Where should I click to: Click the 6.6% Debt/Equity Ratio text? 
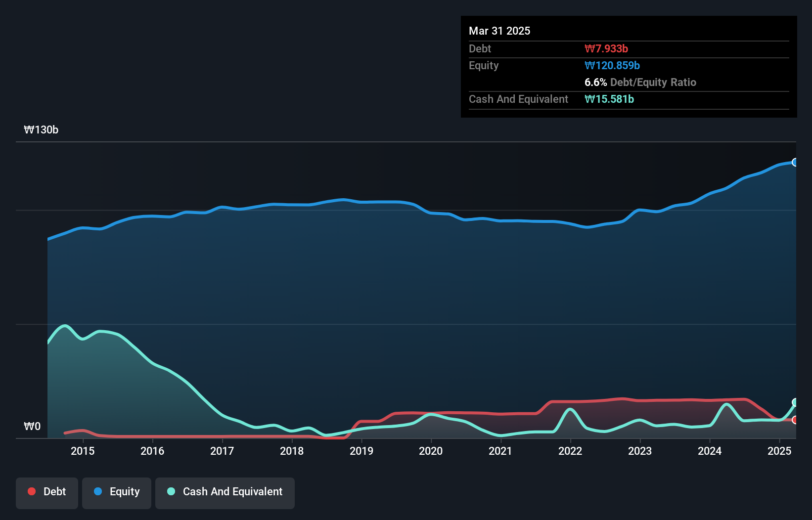point(640,82)
